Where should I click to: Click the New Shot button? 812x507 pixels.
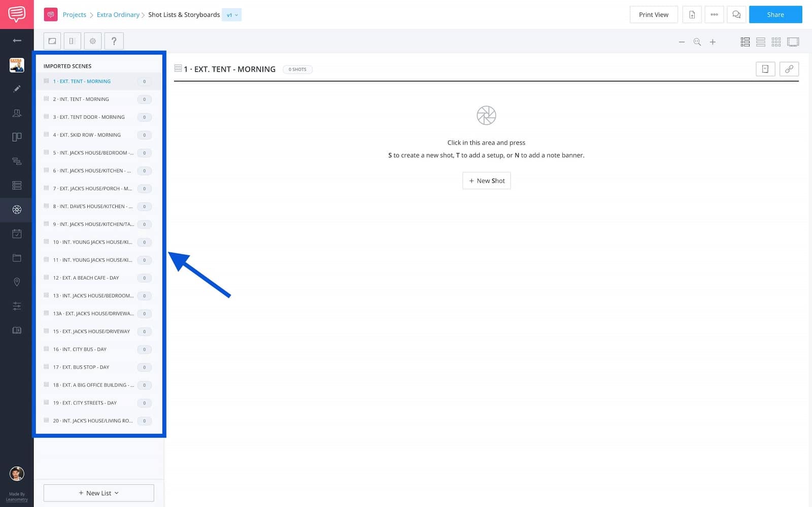(486, 181)
